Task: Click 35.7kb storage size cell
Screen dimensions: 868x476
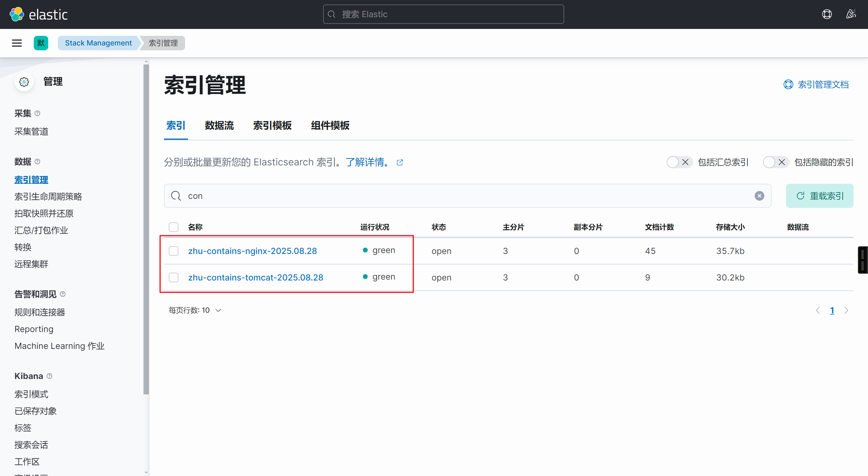Action: pos(730,251)
